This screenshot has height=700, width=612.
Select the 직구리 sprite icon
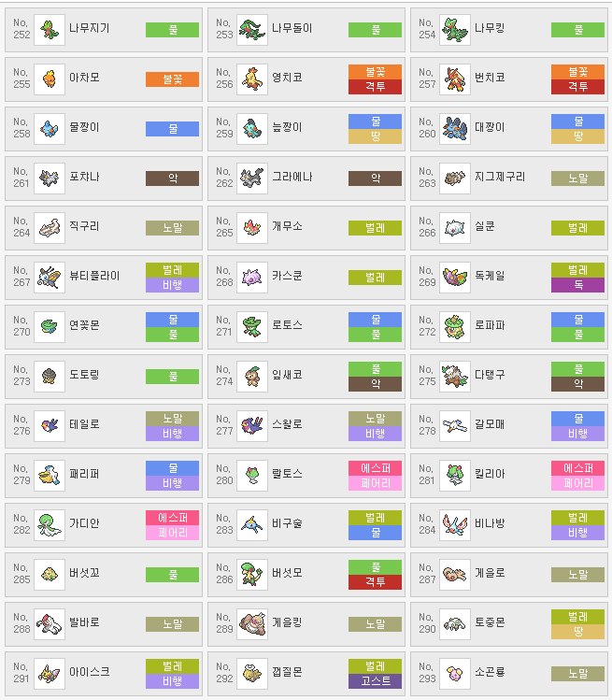pos(50,228)
